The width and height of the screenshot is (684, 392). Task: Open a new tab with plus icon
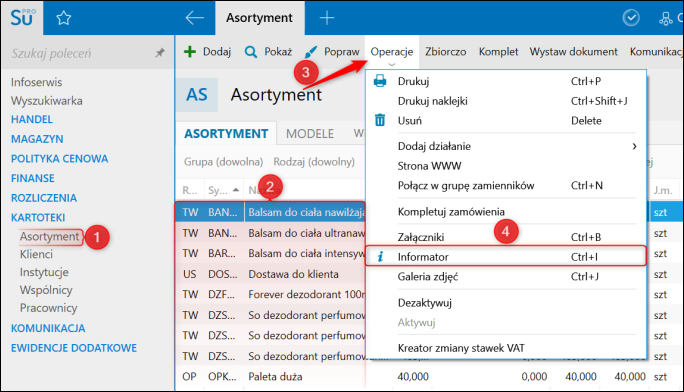327,18
